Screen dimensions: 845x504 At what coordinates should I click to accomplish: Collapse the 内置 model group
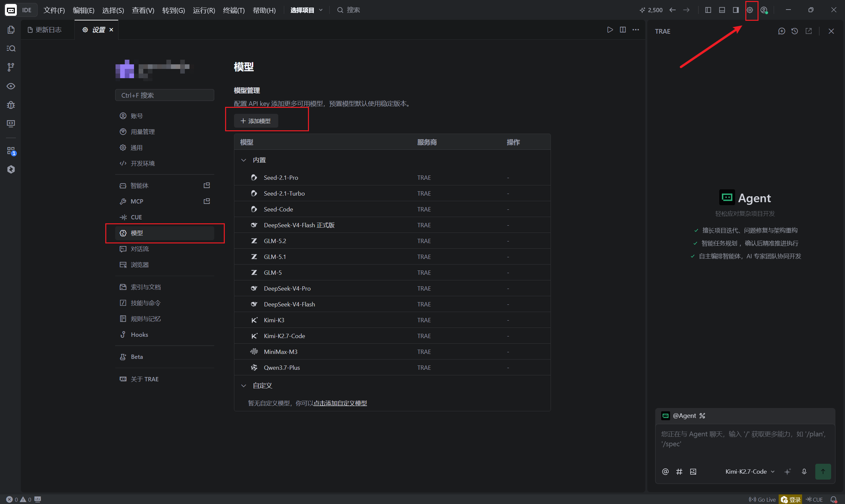click(x=244, y=160)
